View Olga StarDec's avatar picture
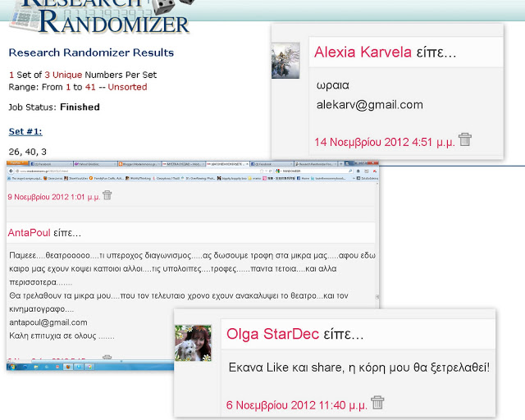 click(x=194, y=343)
